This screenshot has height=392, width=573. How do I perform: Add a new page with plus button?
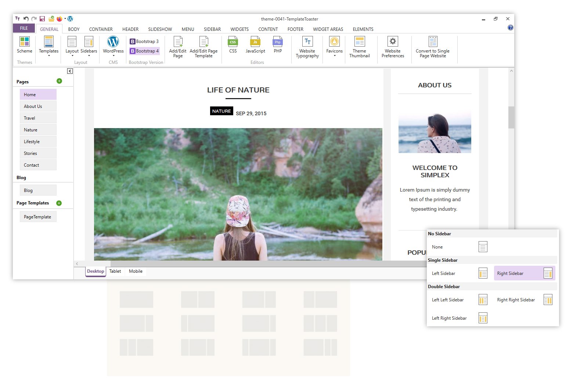point(59,81)
